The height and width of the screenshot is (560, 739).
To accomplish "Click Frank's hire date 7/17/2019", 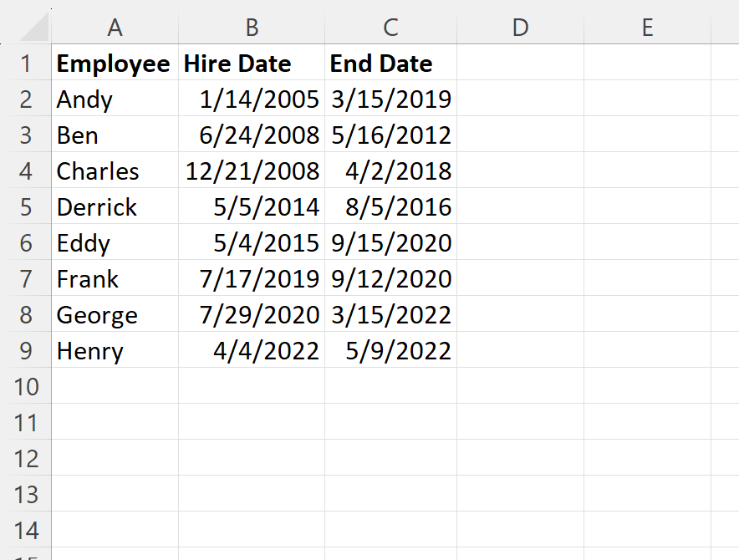I will pyautogui.click(x=252, y=279).
